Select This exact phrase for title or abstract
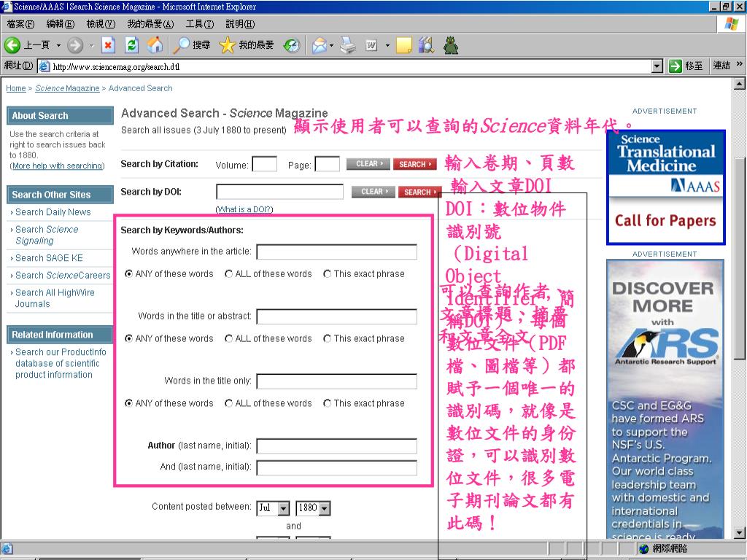 click(327, 338)
